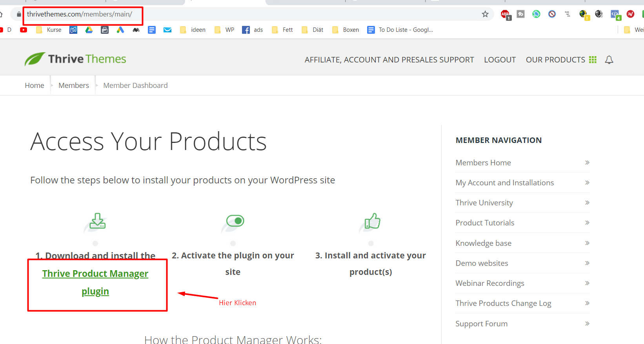The height and width of the screenshot is (344, 644).
Task: Click the grey globe with cursor extension
Action: click(x=599, y=14)
